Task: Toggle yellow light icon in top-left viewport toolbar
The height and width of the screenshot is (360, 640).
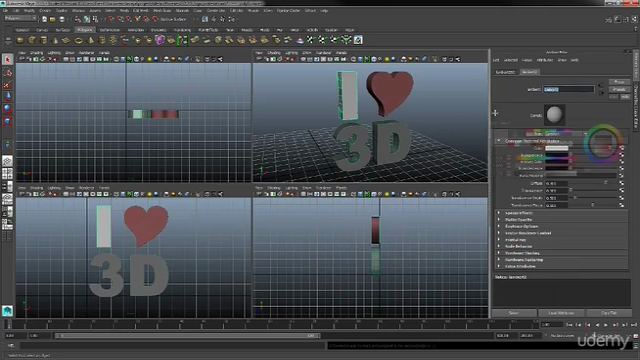Action: pos(149,60)
